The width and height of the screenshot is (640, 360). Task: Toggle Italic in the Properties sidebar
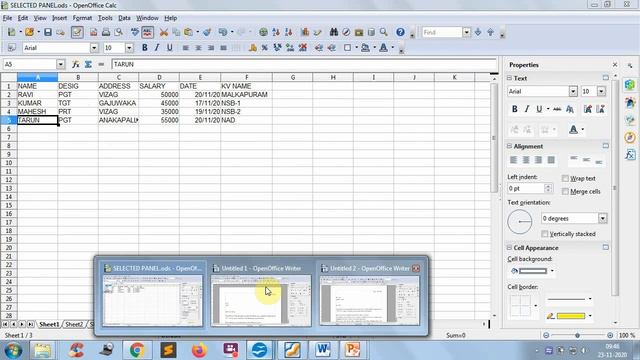527,109
